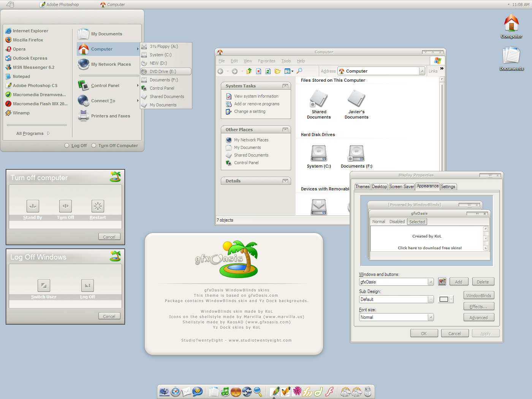Open the smiley chat bubble dock icon
This screenshot has height=399, width=532.
tap(198, 391)
